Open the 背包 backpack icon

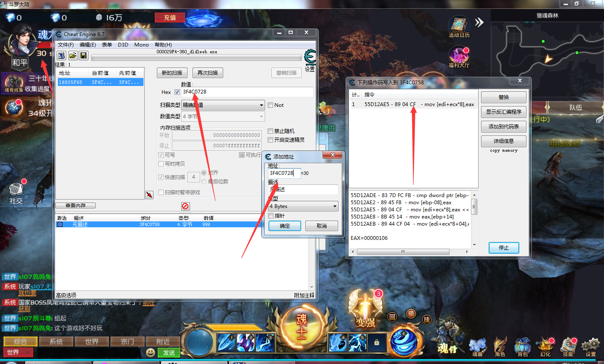coord(523,347)
